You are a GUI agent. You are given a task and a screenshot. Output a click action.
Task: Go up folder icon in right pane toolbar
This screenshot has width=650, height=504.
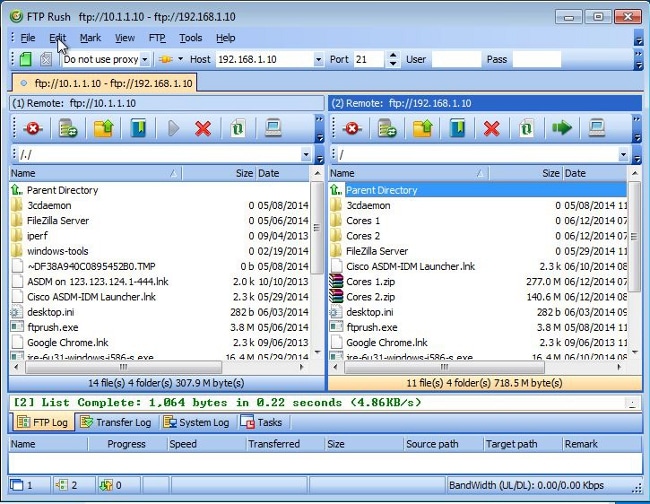click(422, 128)
